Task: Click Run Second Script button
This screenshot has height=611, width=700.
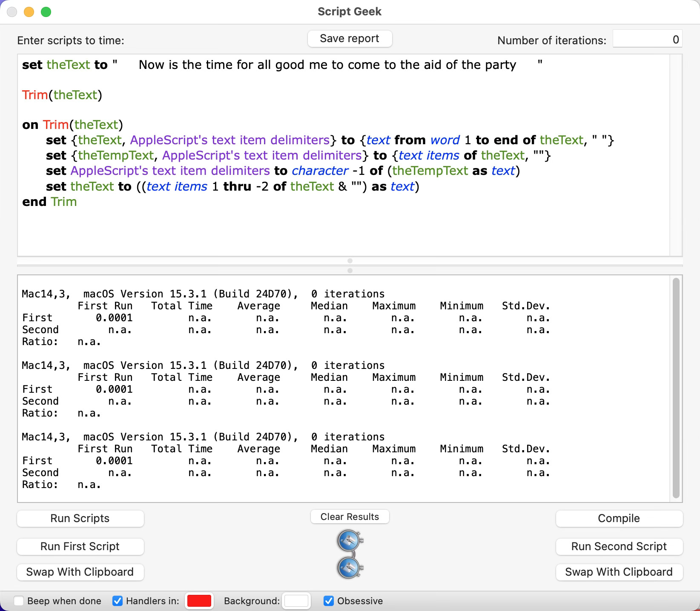Action: [619, 546]
